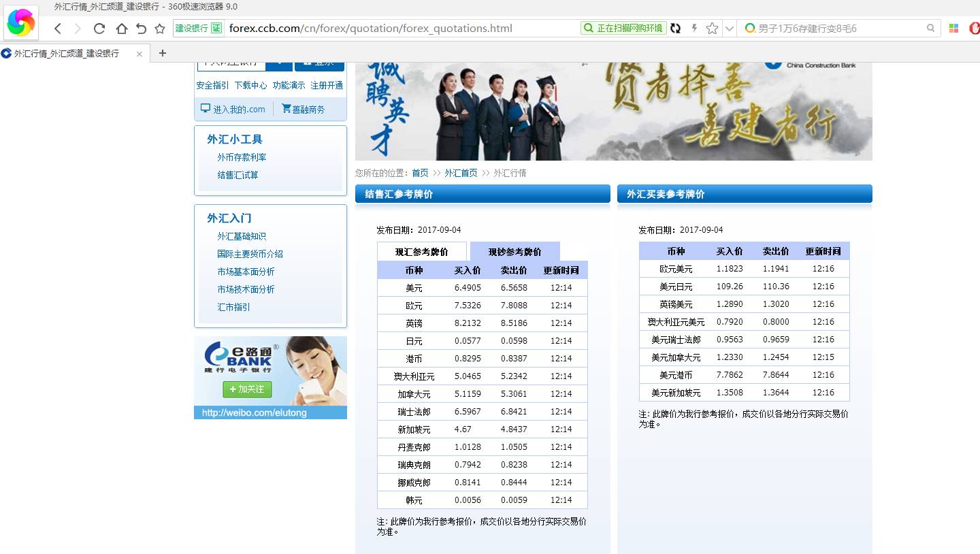This screenshot has width=980, height=554.
Task: Open 市场基本面分析 page
Action: 246,272
